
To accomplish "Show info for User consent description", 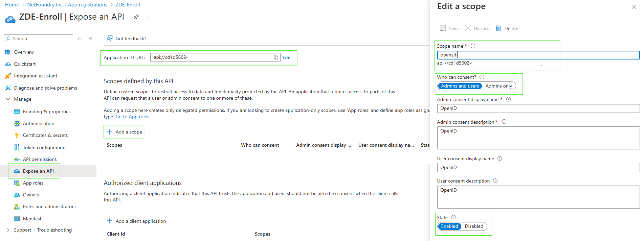I will pos(495,181).
